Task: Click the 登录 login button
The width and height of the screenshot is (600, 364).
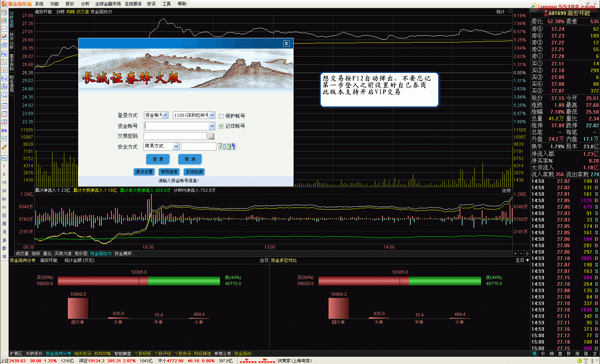Action: 158,159
